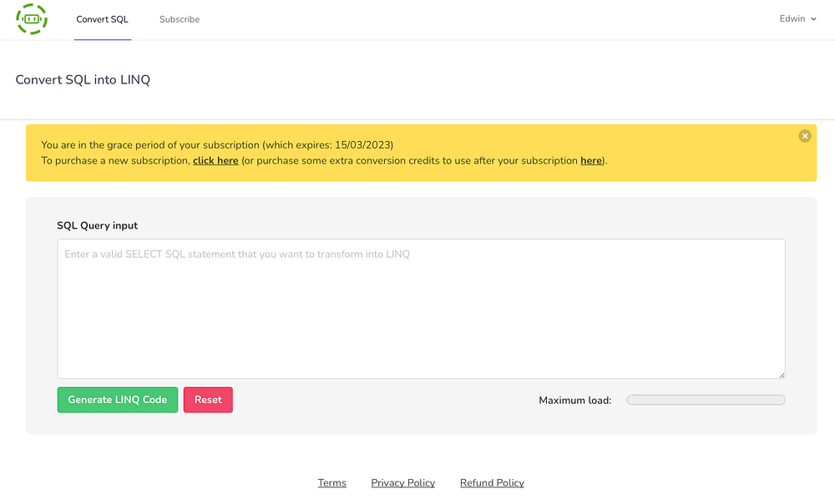Click the chevron arrow beside Edwin
835x504 pixels.
pyautogui.click(x=813, y=19)
